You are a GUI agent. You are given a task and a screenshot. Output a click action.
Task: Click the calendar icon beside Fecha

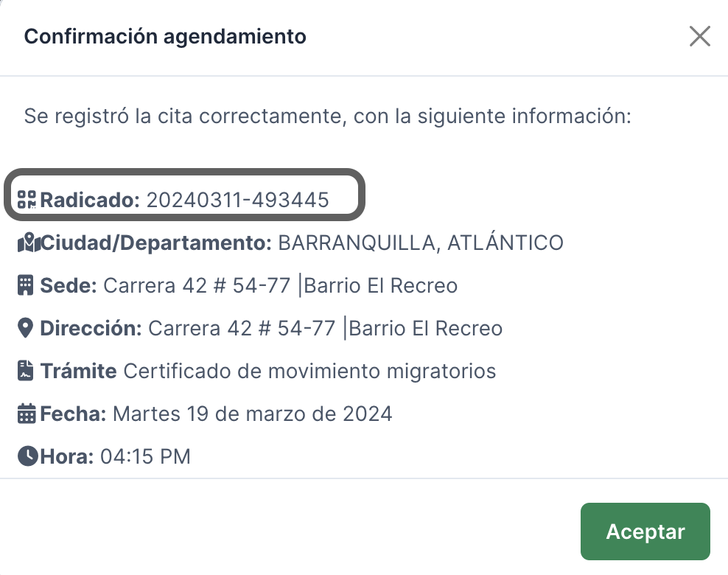coord(27,414)
